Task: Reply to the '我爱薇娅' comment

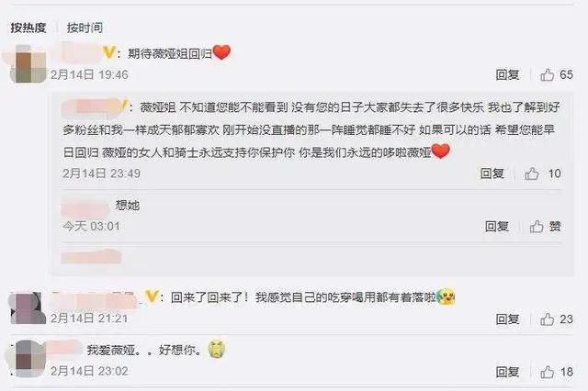Action: [507, 372]
